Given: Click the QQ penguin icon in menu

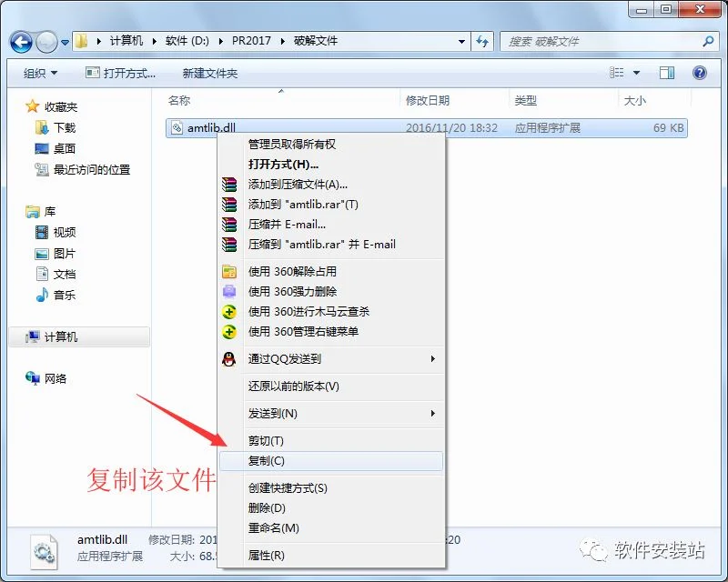Looking at the screenshot, I should (x=229, y=359).
